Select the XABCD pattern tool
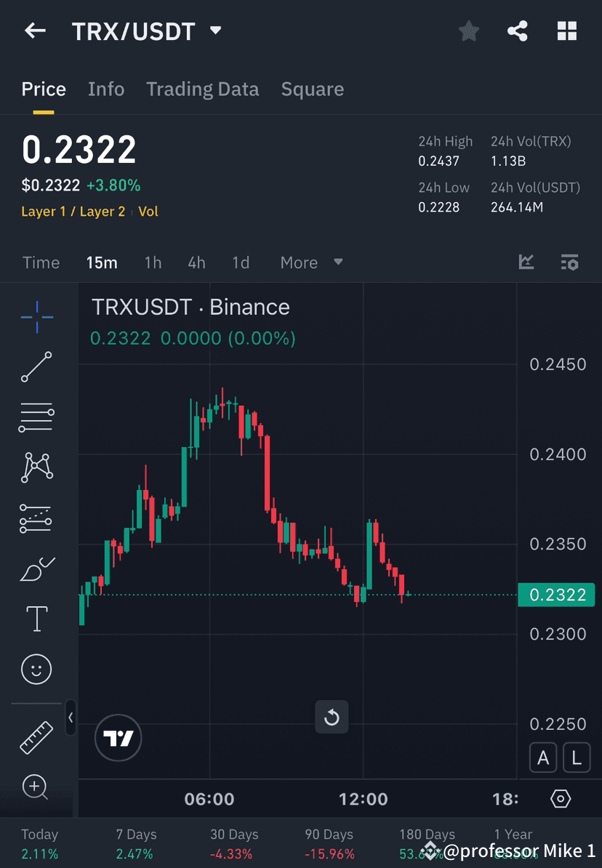Screen dimensions: 602x868 click(x=36, y=467)
